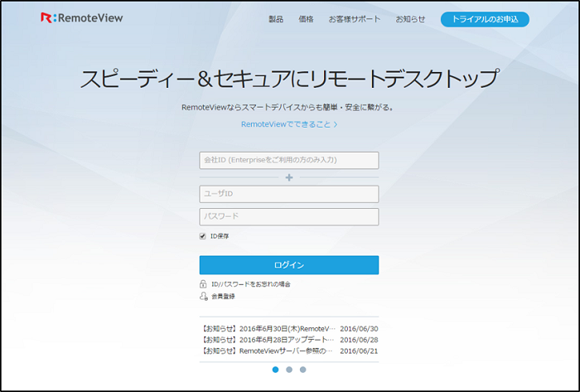Image resolution: width=580 pixels, height=392 pixels.
Task: Click the RemoteView logo
Action: 82,17
